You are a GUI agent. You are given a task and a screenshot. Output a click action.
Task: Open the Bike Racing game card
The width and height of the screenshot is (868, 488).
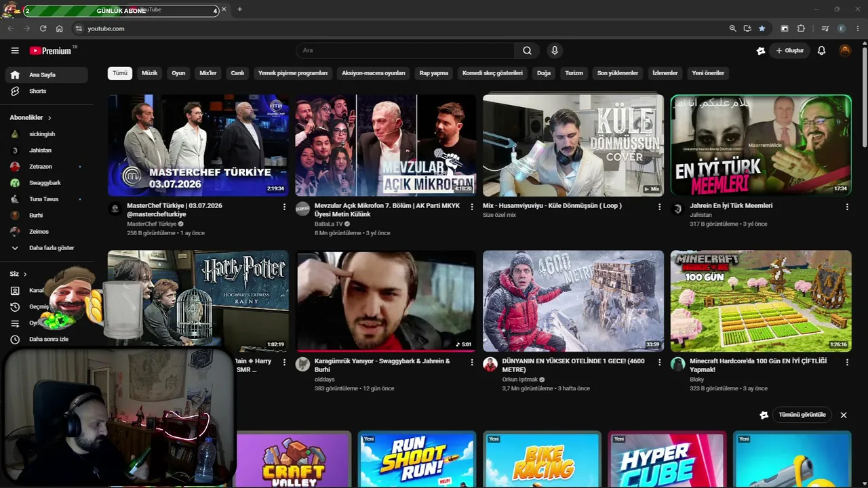[542, 460]
